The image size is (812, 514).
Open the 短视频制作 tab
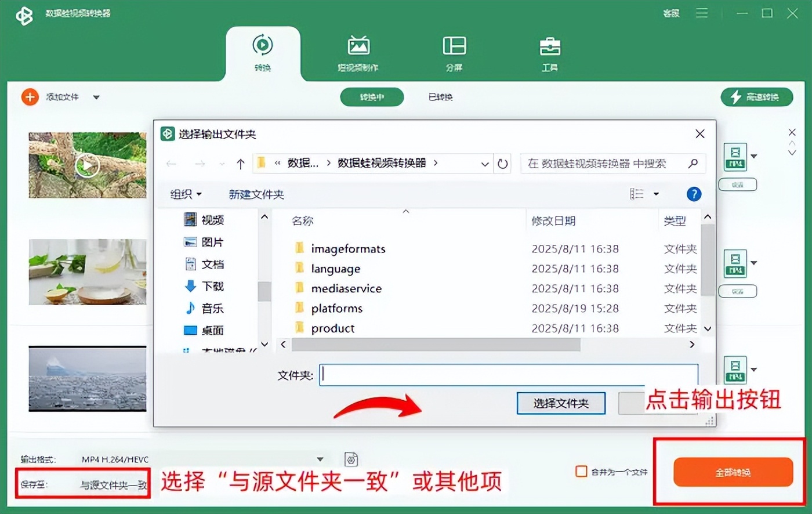(x=358, y=52)
